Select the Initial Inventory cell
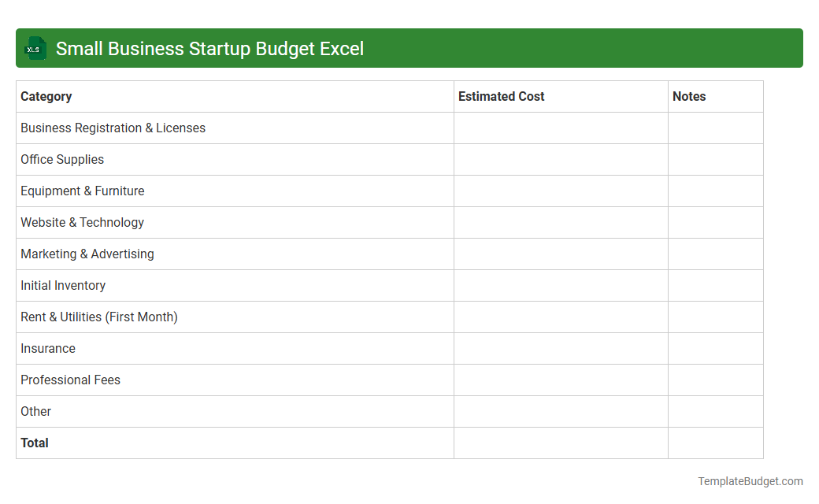 coord(63,285)
